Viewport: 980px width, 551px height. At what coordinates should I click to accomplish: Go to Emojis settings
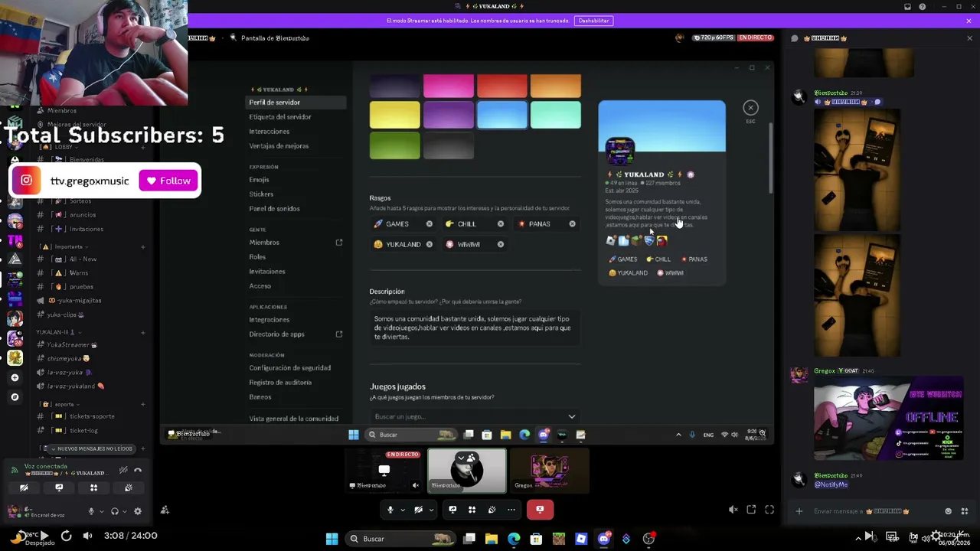tap(259, 180)
